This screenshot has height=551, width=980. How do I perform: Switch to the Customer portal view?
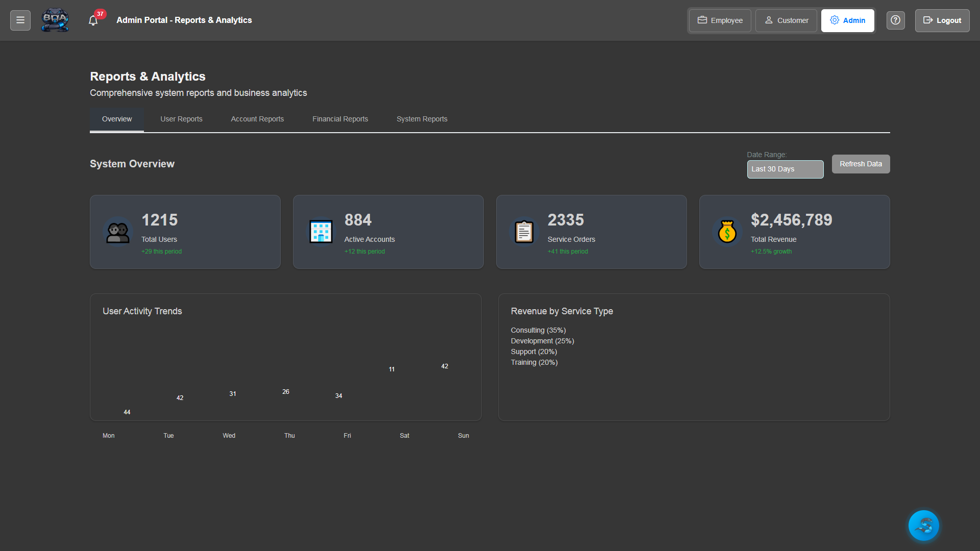coord(786,20)
